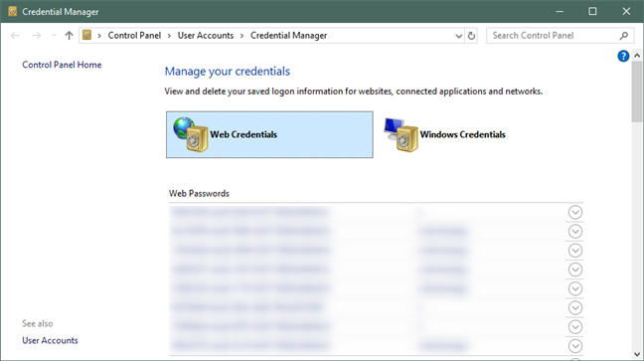
Task: Click the computer and safe Windows Credentials icon
Action: 401,134
